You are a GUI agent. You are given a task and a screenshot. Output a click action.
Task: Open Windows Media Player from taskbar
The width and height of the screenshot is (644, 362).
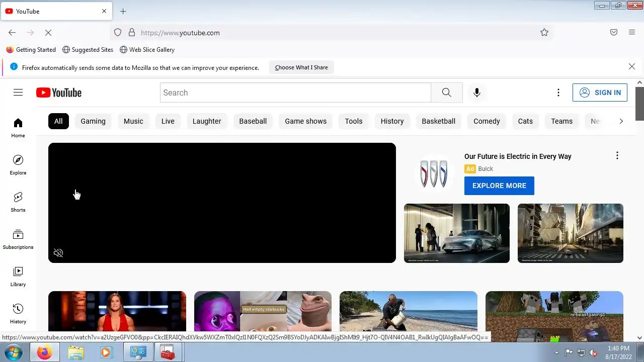pos(106,352)
